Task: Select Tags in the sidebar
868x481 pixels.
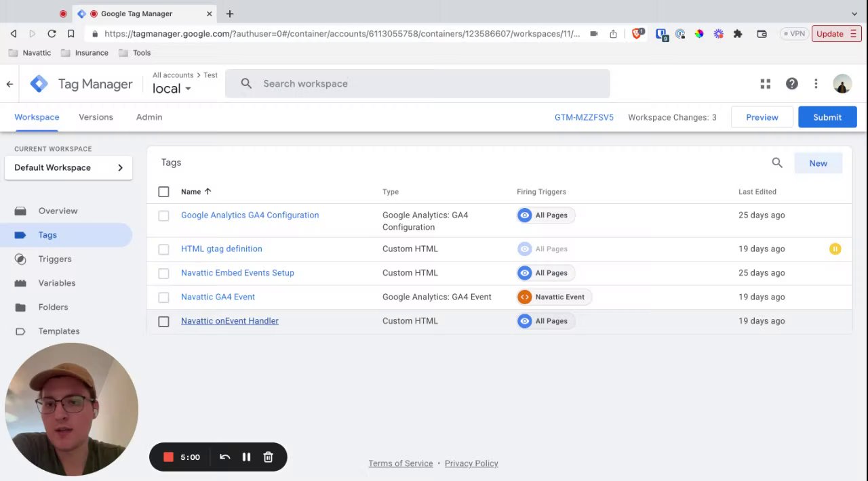Action: pyautogui.click(x=66, y=235)
